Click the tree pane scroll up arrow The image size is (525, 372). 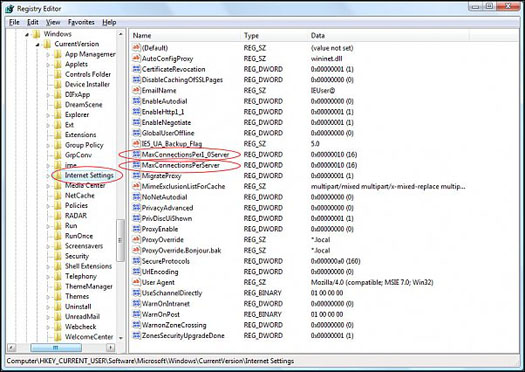click(121, 34)
